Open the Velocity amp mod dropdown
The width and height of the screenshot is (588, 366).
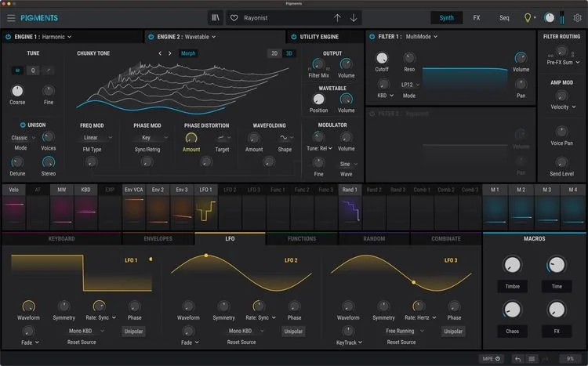(x=563, y=107)
